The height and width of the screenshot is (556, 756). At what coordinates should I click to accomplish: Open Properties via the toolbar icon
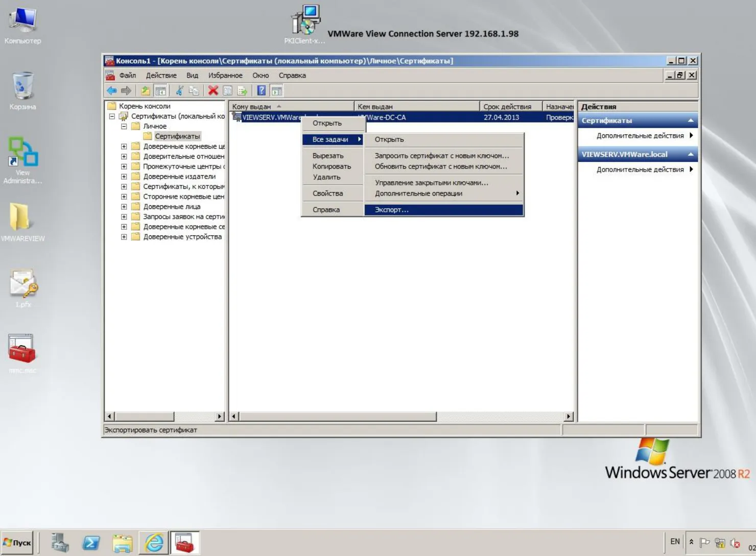click(228, 91)
